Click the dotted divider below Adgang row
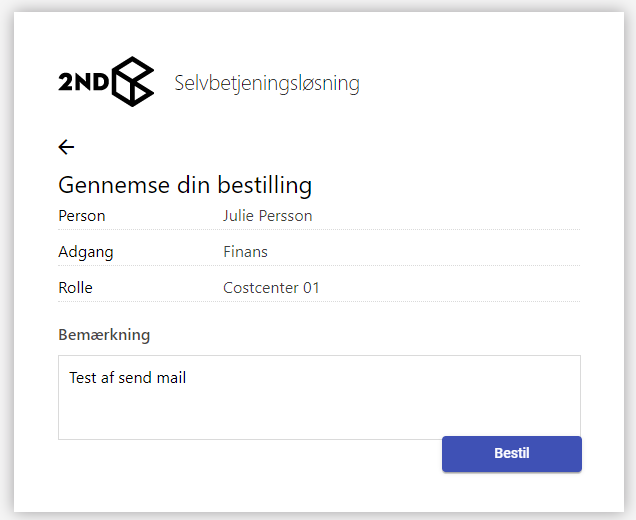636x520 pixels. pos(319,266)
